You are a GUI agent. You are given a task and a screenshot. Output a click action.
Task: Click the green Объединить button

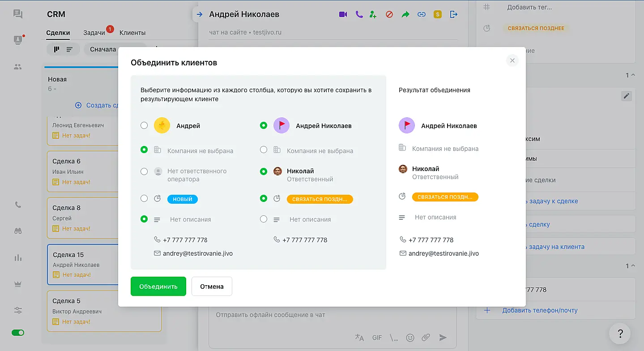(158, 287)
